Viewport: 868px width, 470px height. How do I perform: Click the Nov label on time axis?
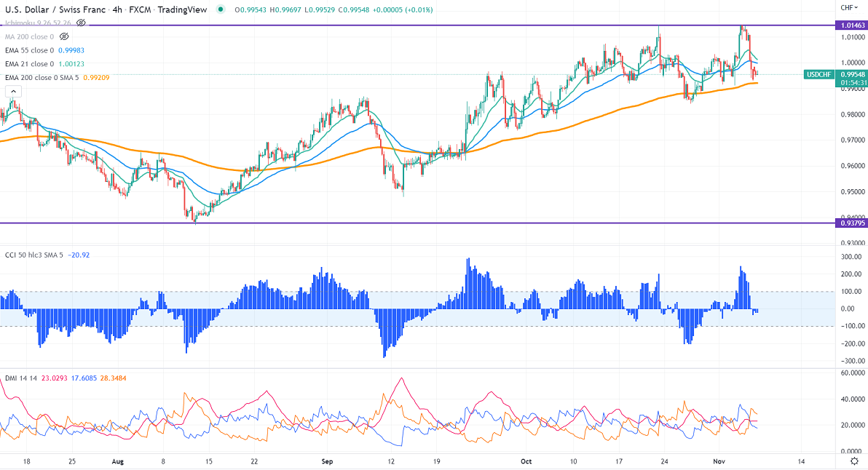click(x=719, y=461)
